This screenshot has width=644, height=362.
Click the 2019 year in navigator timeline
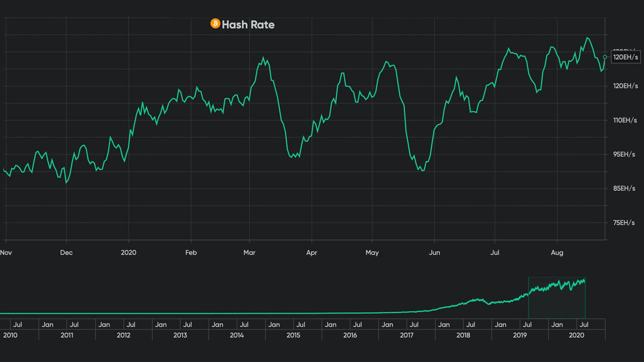pyautogui.click(x=520, y=335)
